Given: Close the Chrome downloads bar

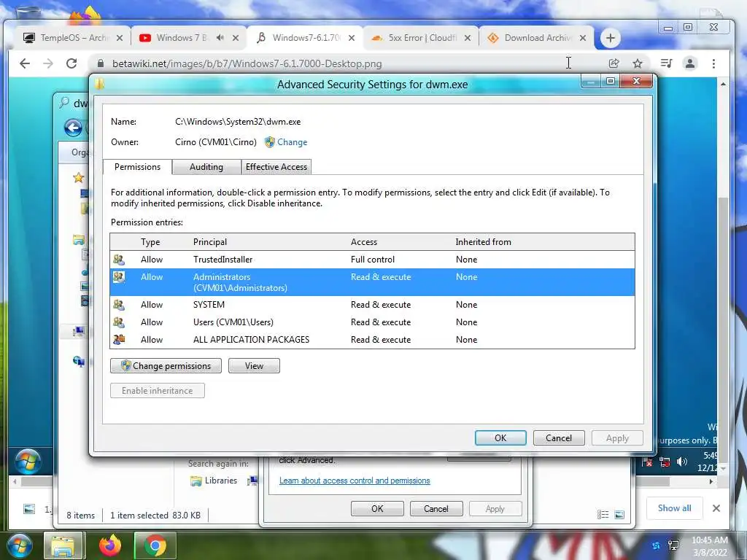Looking at the screenshot, I should point(716,508).
